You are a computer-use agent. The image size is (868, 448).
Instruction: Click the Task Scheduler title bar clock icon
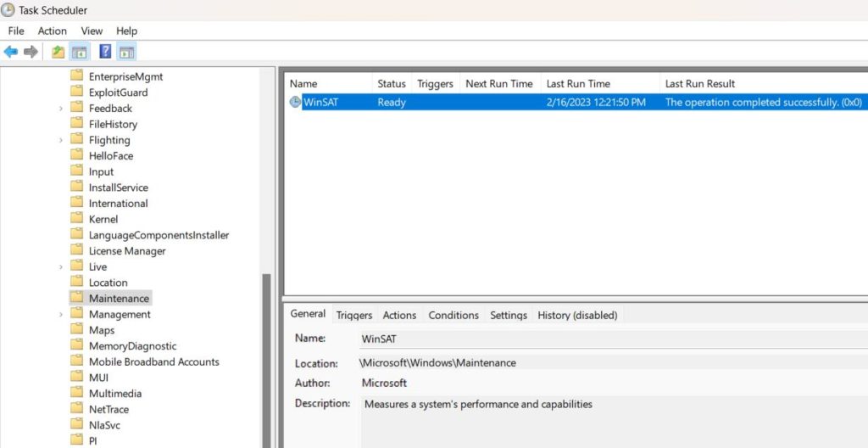tap(8, 10)
